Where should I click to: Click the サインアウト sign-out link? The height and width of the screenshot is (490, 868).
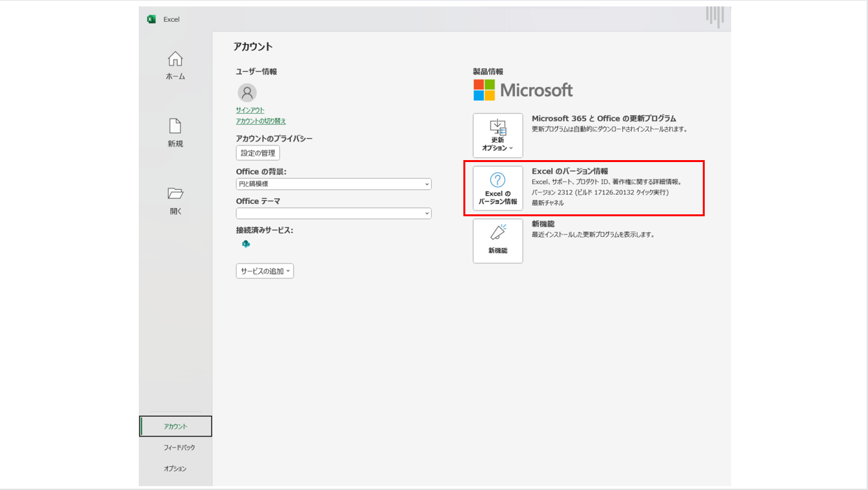coord(250,110)
